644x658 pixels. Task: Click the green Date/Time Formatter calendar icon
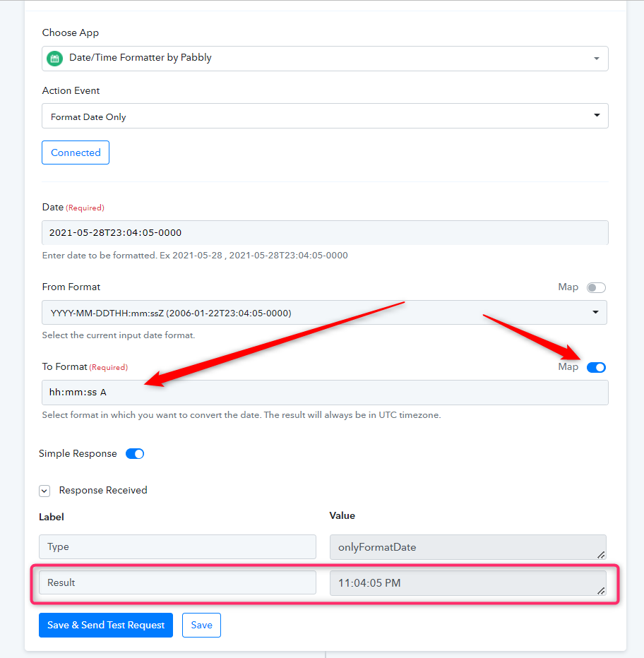pos(54,59)
